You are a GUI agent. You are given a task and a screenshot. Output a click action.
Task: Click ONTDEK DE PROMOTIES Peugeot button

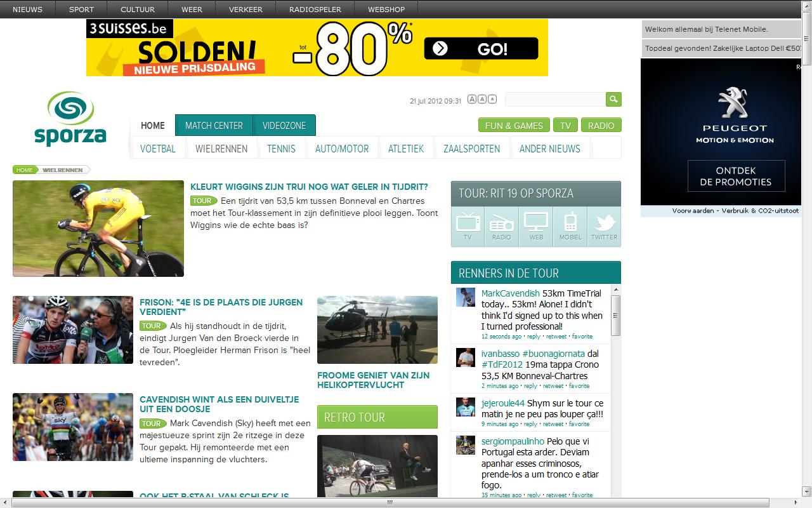pos(736,176)
